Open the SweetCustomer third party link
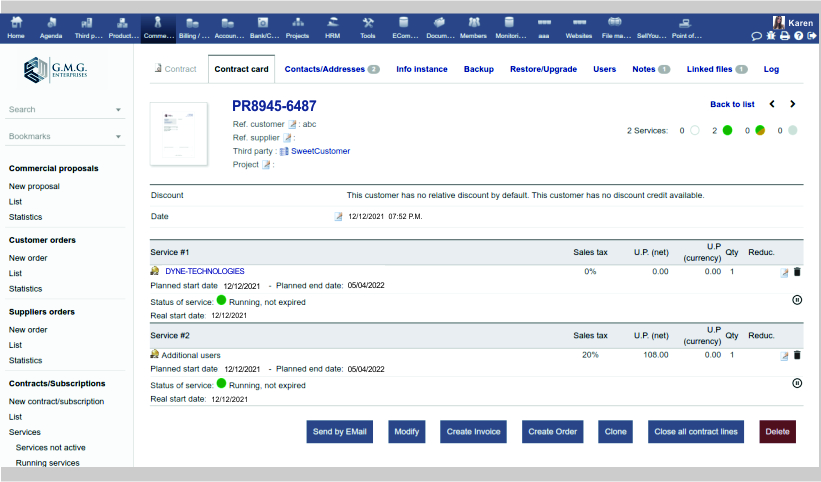 tap(320, 151)
